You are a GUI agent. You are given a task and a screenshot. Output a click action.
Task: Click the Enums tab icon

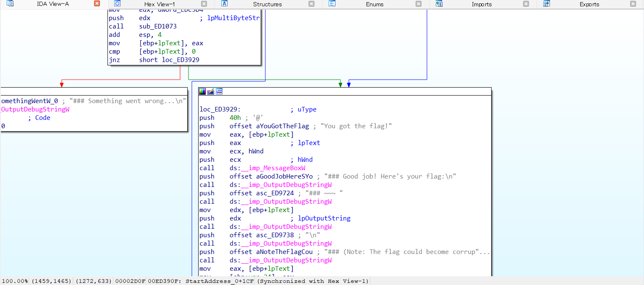coord(332,3)
